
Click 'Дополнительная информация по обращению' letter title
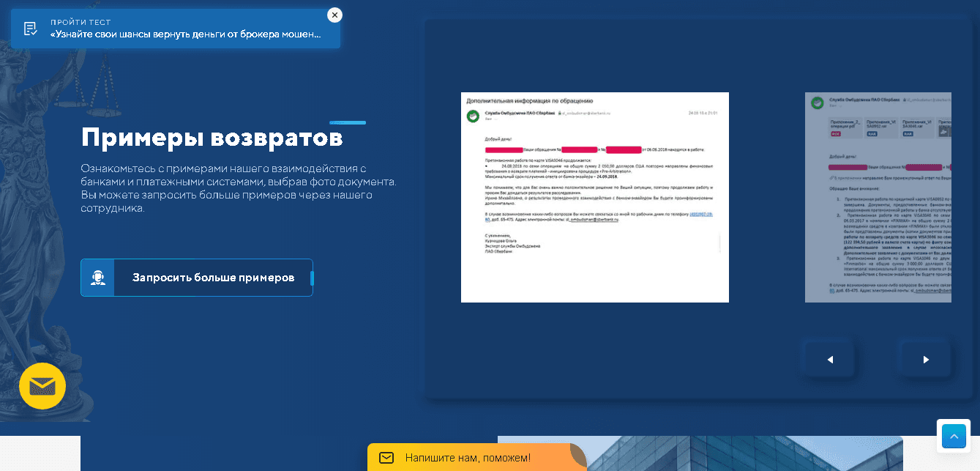(x=529, y=100)
